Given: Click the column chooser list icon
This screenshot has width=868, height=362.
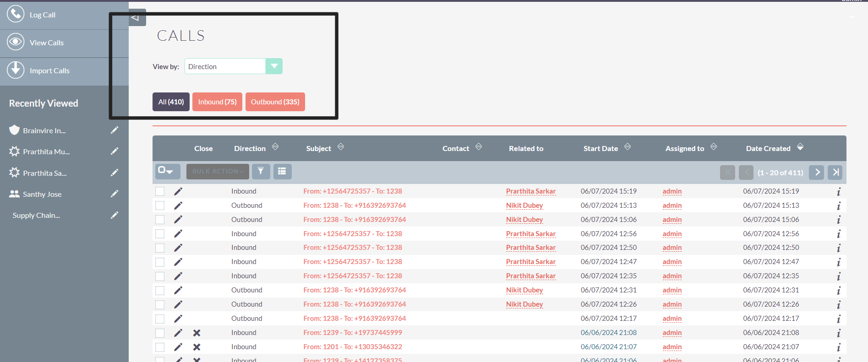Looking at the screenshot, I should [282, 171].
